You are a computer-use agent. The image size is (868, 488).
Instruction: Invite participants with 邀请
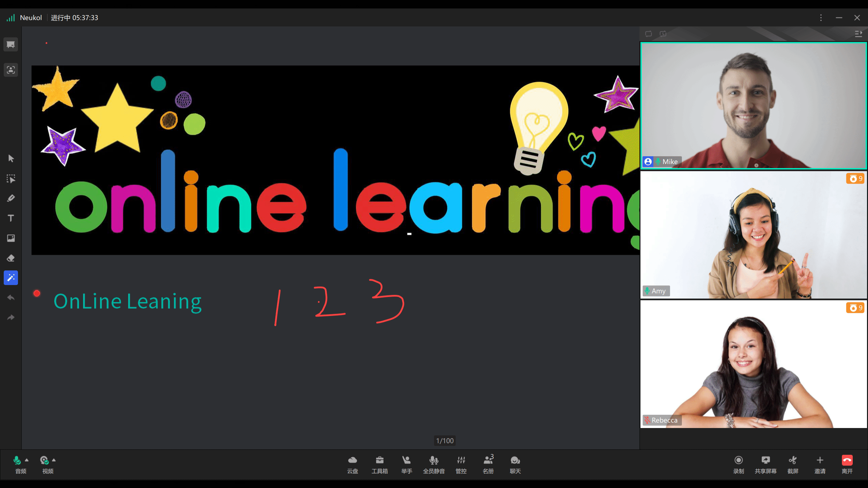(x=820, y=465)
